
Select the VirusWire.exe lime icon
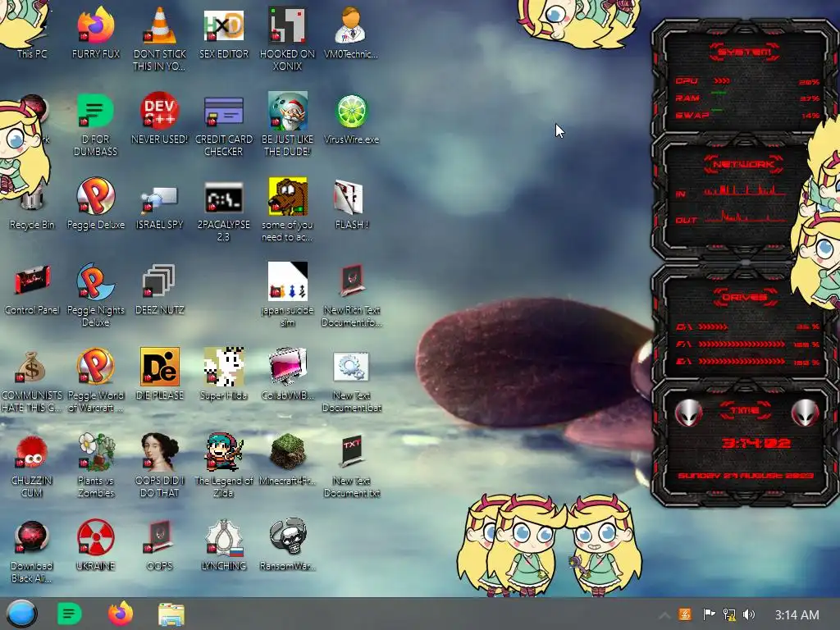[x=351, y=118]
